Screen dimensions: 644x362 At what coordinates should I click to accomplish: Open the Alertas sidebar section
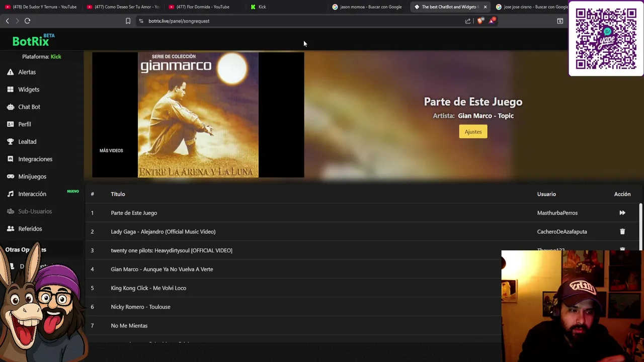click(27, 72)
